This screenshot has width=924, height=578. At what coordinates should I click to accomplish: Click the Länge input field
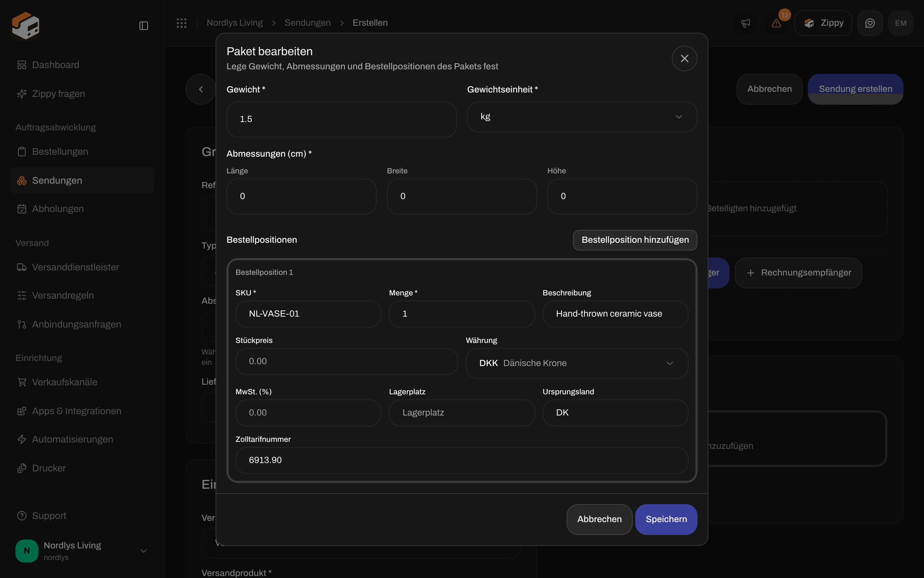click(301, 197)
